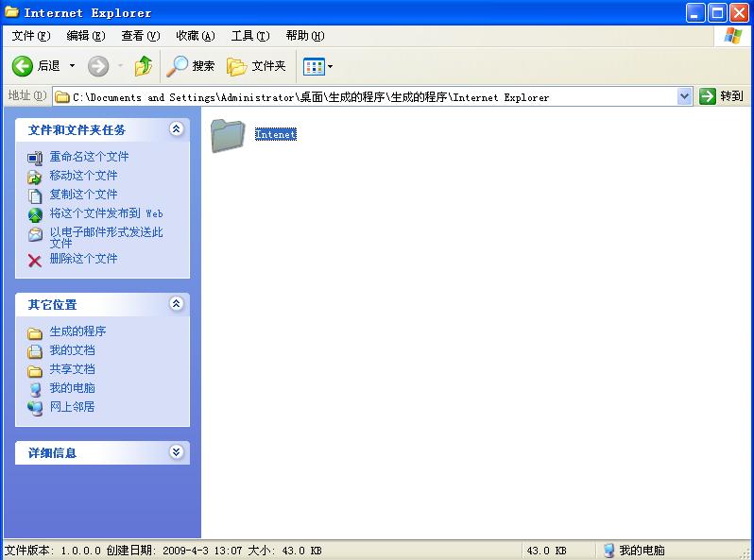Click the 详细信息 panel title
Screen dimensions: 754x560
[52, 452]
